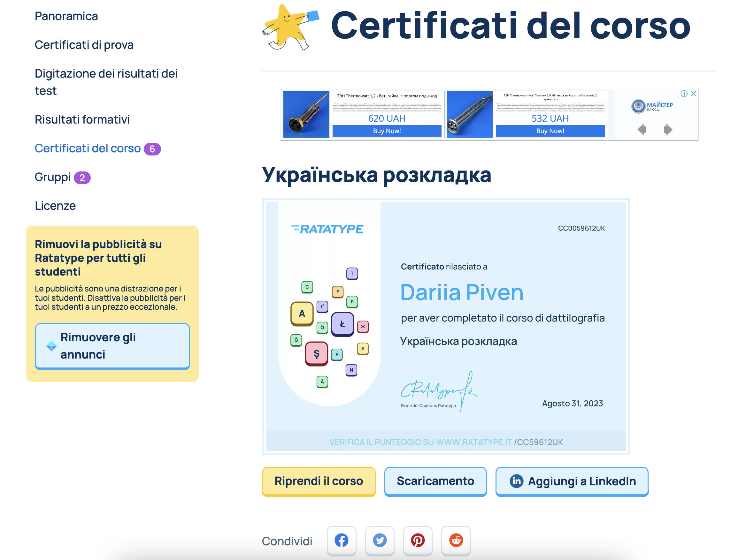The height and width of the screenshot is (560, 731).
Task: Show previous ad with left arrow
Action: [x=642, y=129]
